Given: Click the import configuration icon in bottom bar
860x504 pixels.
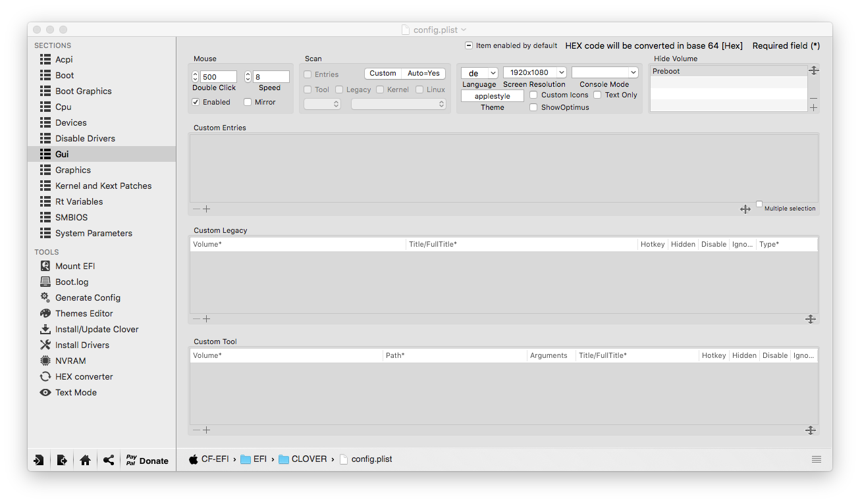Looking at the screenshot, I should point(39,460).
